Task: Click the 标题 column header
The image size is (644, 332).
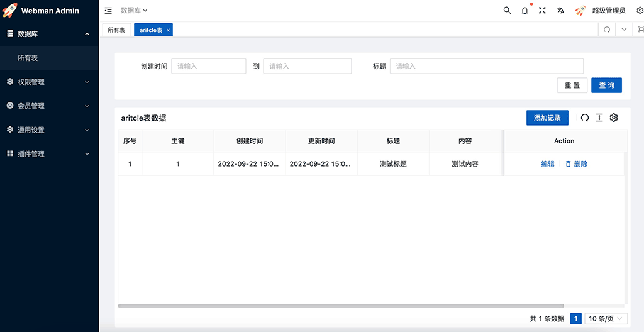Action: coord(394,141)
